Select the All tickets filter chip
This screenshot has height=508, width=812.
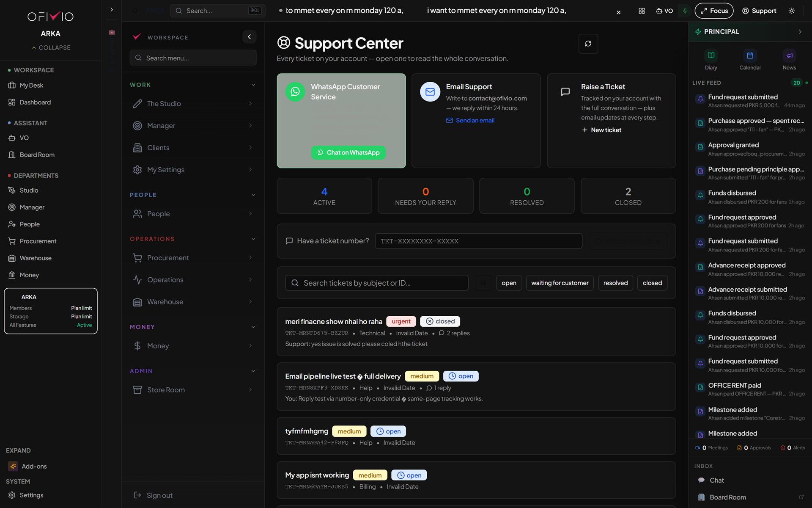coord(483,283)
